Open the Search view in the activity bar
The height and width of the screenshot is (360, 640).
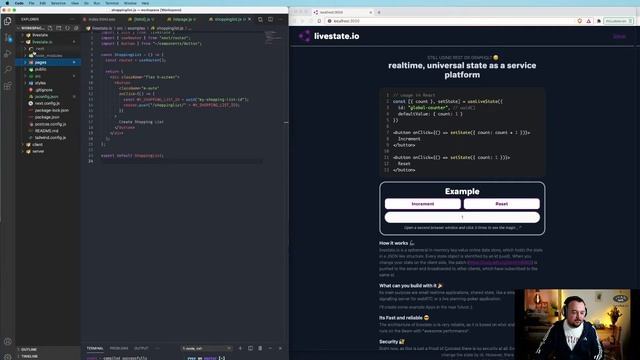pyautogui.click(x=8, y=69)
